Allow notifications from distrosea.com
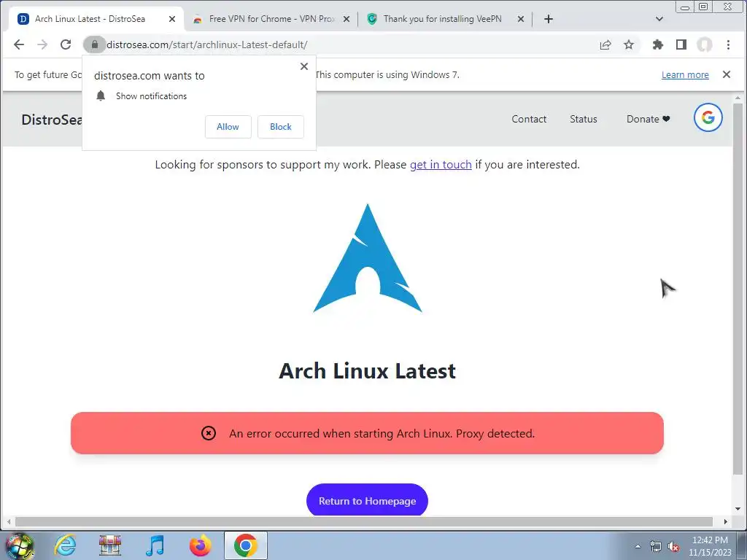 [x=228, y=127]
